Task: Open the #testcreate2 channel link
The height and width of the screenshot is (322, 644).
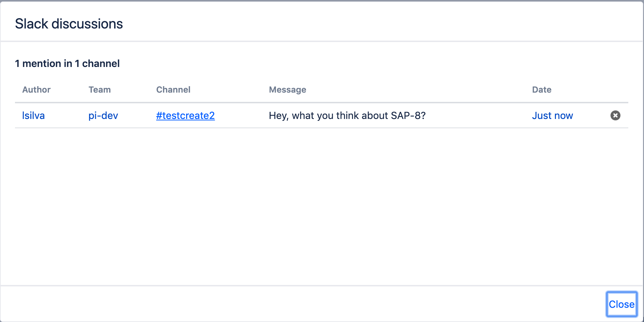Action: pyautogui.click(x=185, y=115)
